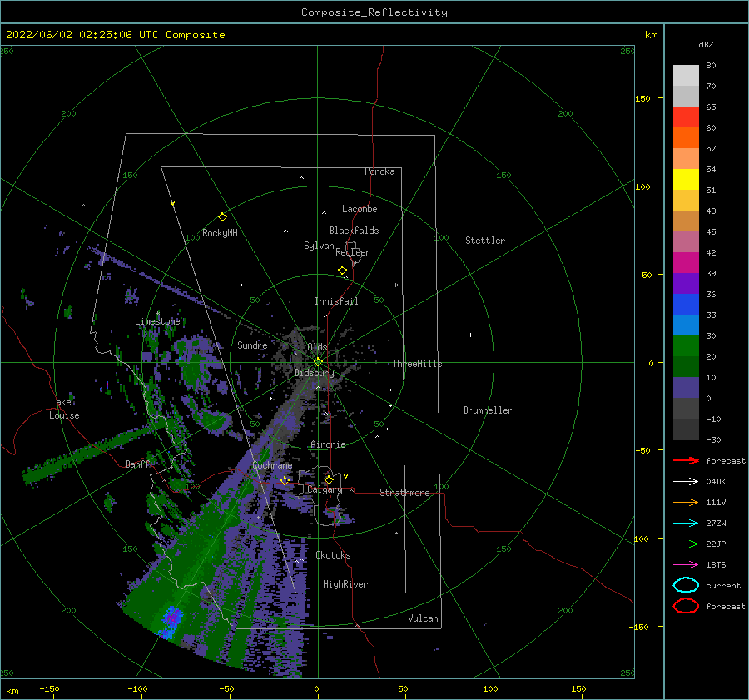Image resolution: width=749 pixels, height=700 pixels.
Task: Select the slate 10–0 dBZ swatch
Action: coord(686,388)
